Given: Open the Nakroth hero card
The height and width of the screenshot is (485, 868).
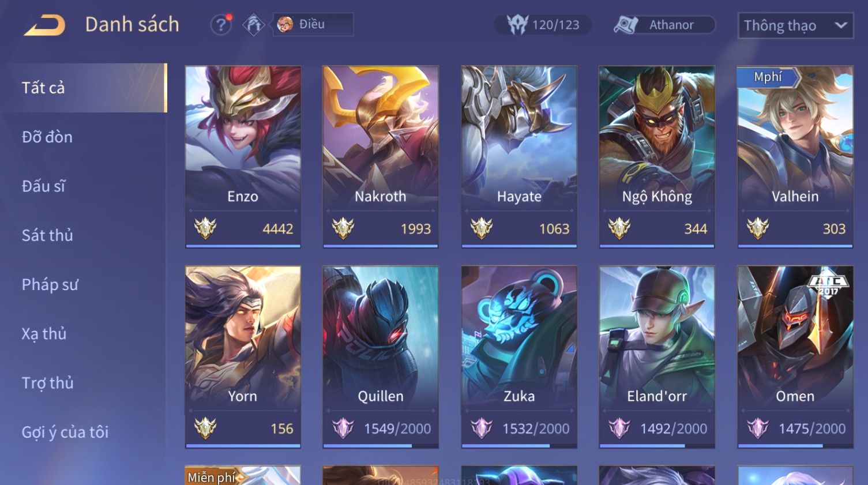Looking at the screenshot, I should [x=381, y=157].
